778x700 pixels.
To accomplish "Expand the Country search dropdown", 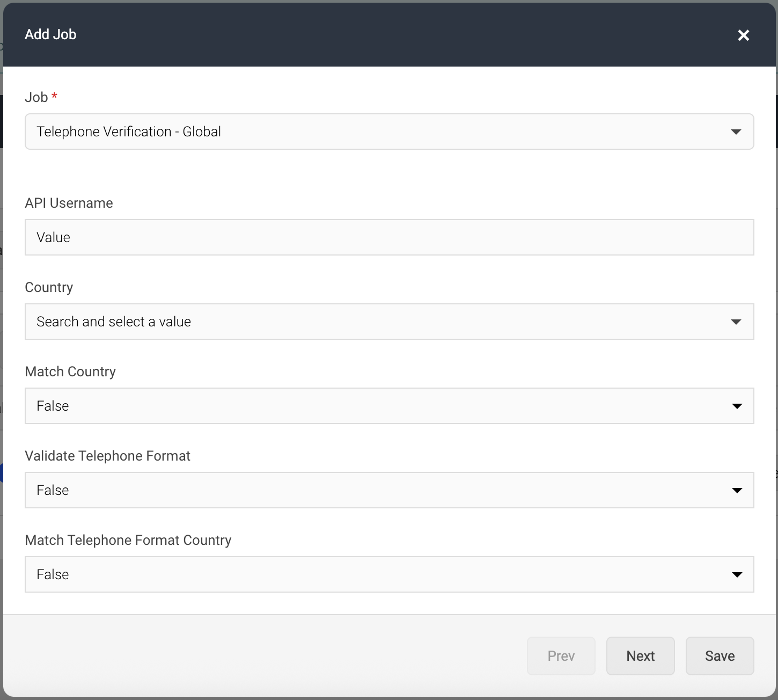I will pyautogui.click(x=389, y=322).
